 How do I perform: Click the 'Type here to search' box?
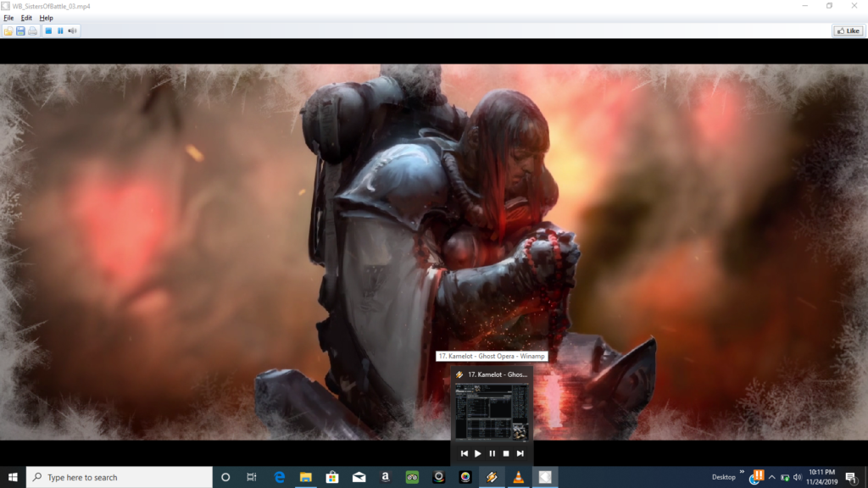pyautogui.click(x=119, y=477)
